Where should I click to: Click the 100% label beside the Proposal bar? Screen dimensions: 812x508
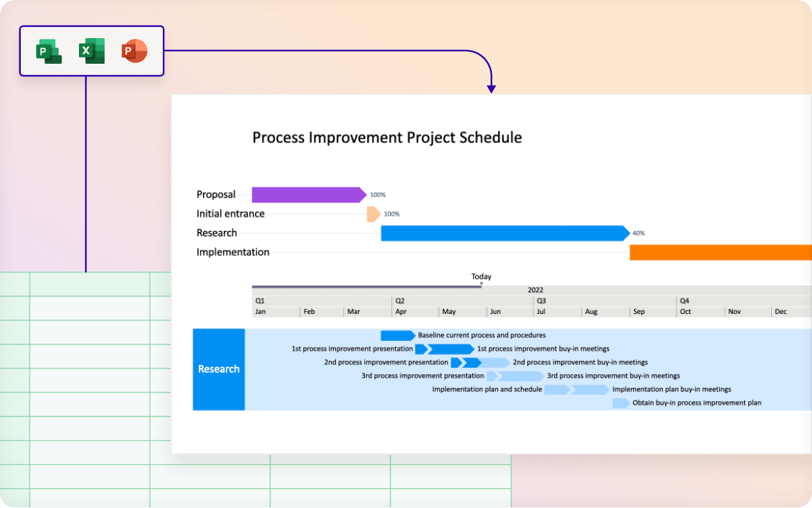pos(378,195)
